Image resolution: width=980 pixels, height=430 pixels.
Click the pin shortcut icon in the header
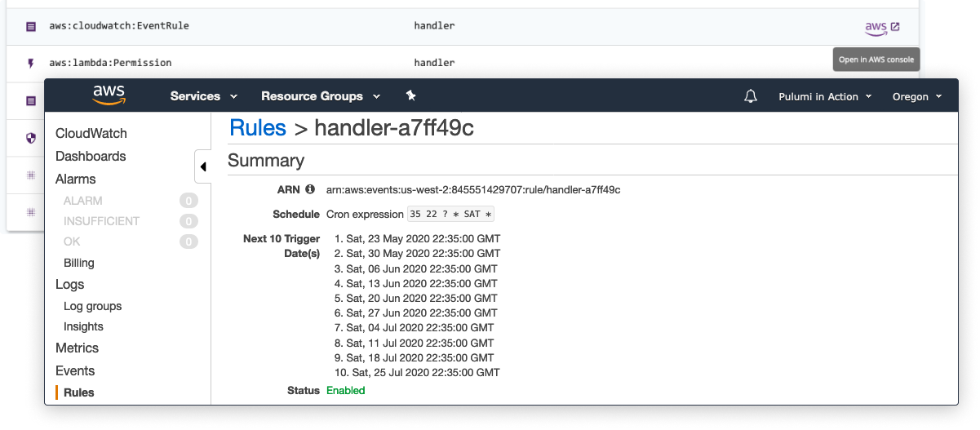point(411,95)
